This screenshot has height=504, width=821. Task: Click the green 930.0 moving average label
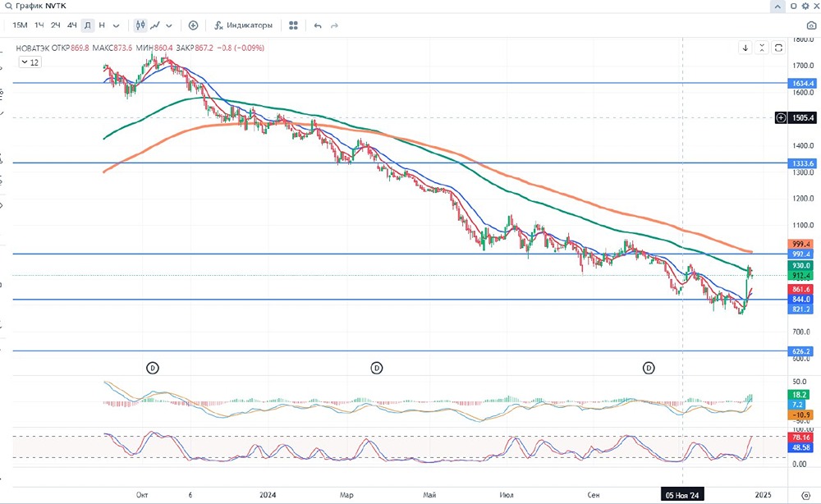point(801,265)
